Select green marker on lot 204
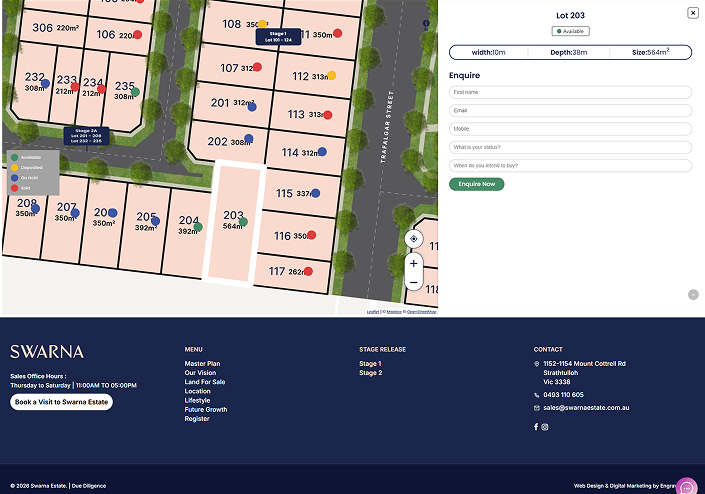The width and height of the screenshot is (705, 494). point(198,227)
